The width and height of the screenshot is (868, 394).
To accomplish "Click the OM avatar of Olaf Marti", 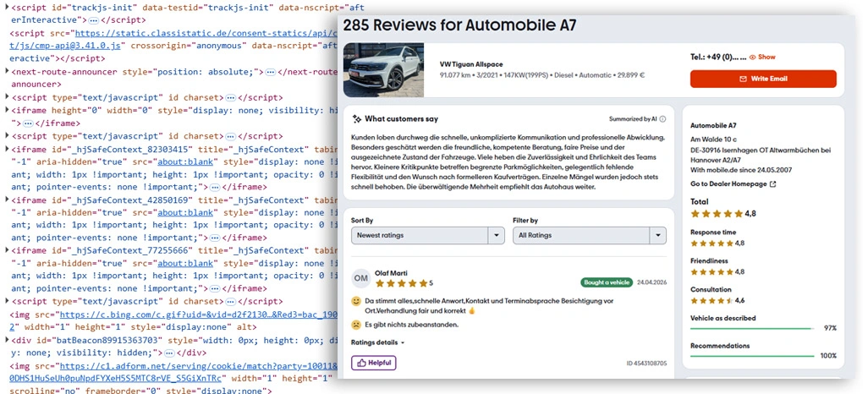I will (360, 278).
